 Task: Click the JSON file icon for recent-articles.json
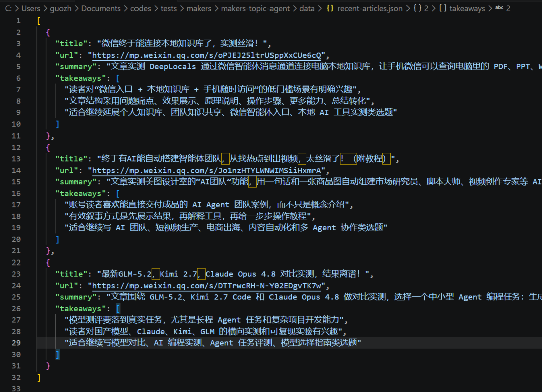point(330,8)
